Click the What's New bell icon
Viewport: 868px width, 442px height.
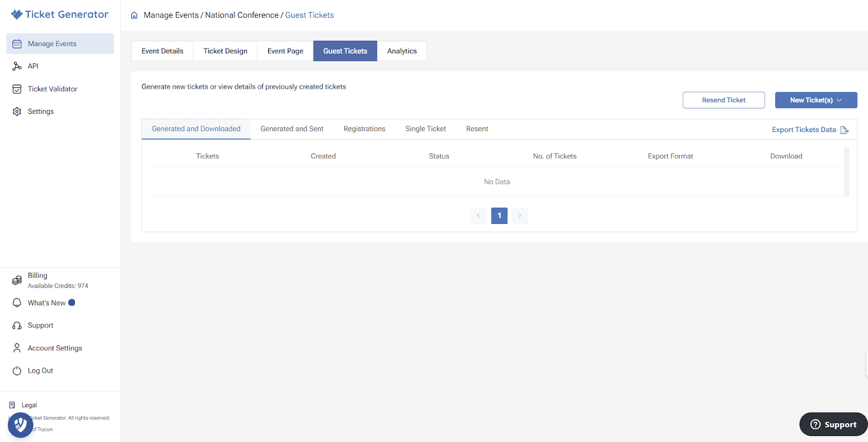[x=17, y=303]
